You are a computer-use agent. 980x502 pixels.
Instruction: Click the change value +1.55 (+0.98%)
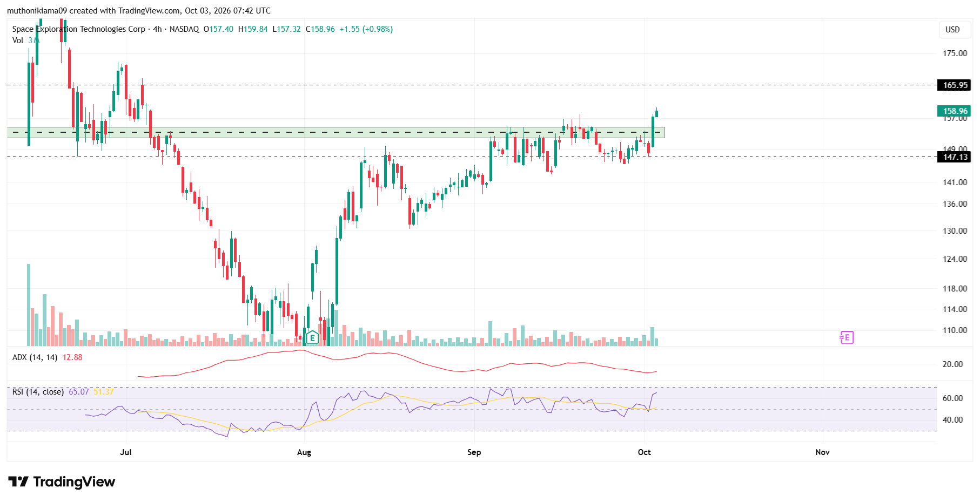[366, 29]
